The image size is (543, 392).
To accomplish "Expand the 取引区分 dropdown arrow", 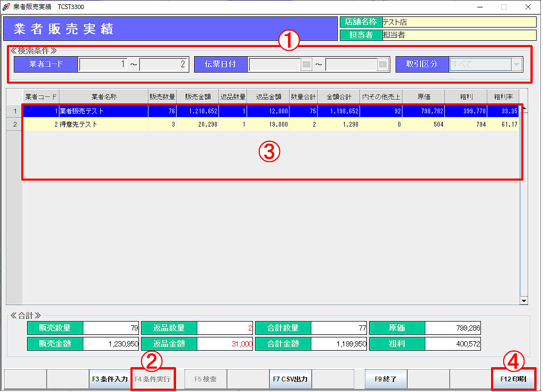I will pyautogui.click(x=516, y=65).
